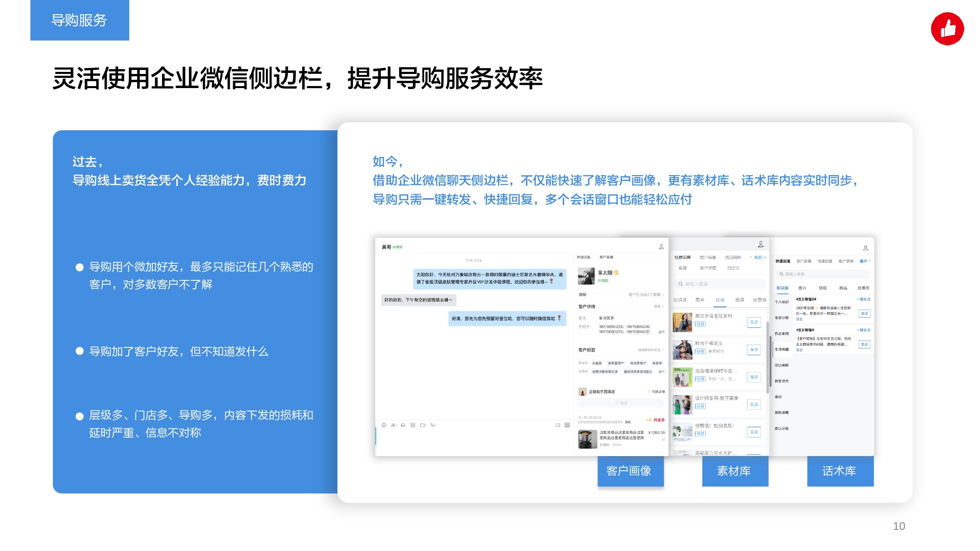Open the chat history icon above input

pos(558,425)
